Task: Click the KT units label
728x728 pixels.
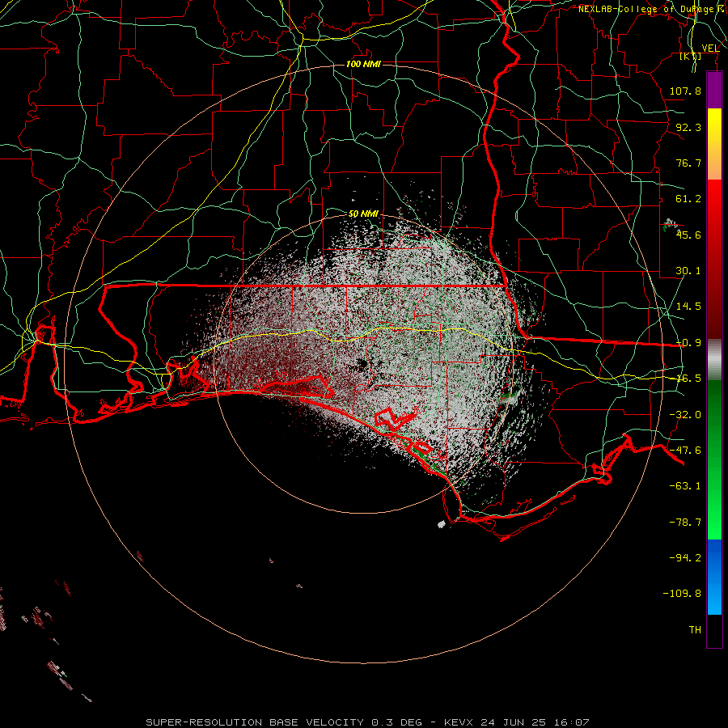Action: pos(691,56)
